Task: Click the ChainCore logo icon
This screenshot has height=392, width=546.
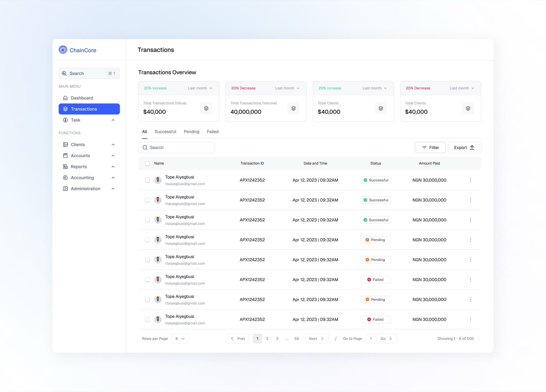Action: pyautogui.click(x=63, y=50)
